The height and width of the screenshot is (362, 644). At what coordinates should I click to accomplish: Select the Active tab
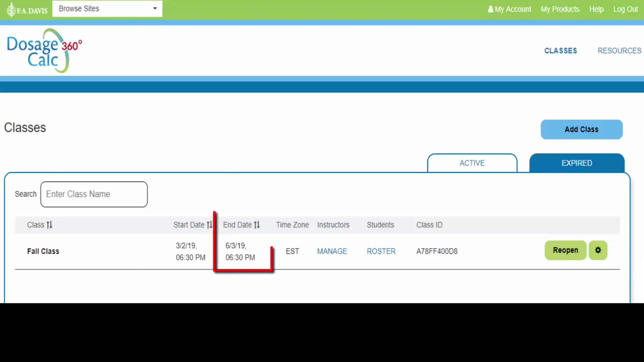(472, 163)
